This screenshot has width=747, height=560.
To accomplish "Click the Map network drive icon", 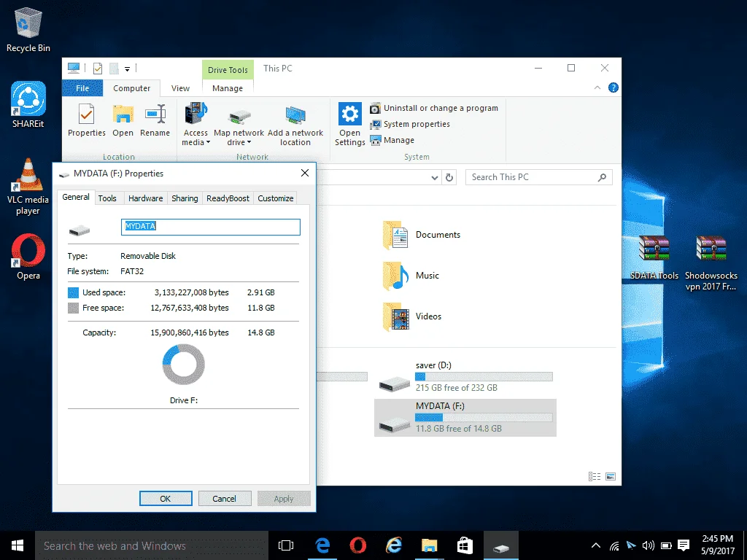I will click(x=239, y=115).
